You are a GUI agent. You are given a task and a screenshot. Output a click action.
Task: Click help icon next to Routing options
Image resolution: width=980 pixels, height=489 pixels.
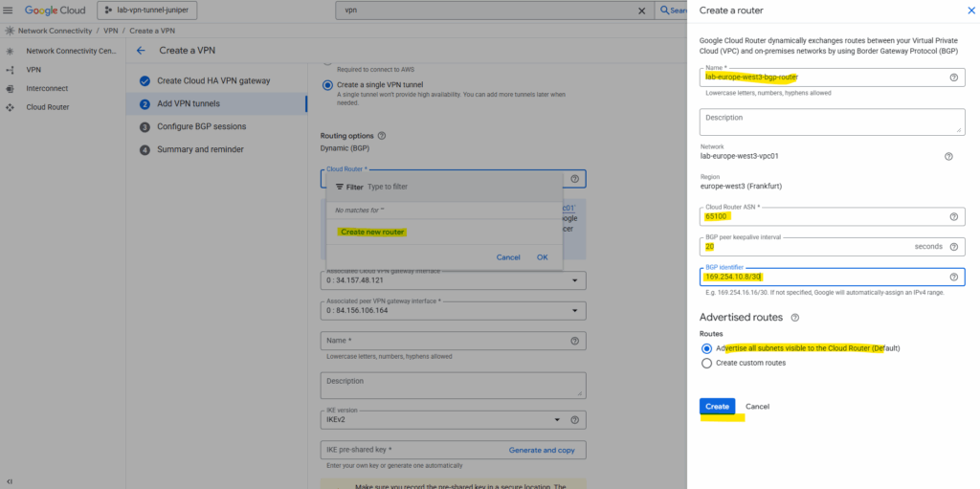(382, 136)
